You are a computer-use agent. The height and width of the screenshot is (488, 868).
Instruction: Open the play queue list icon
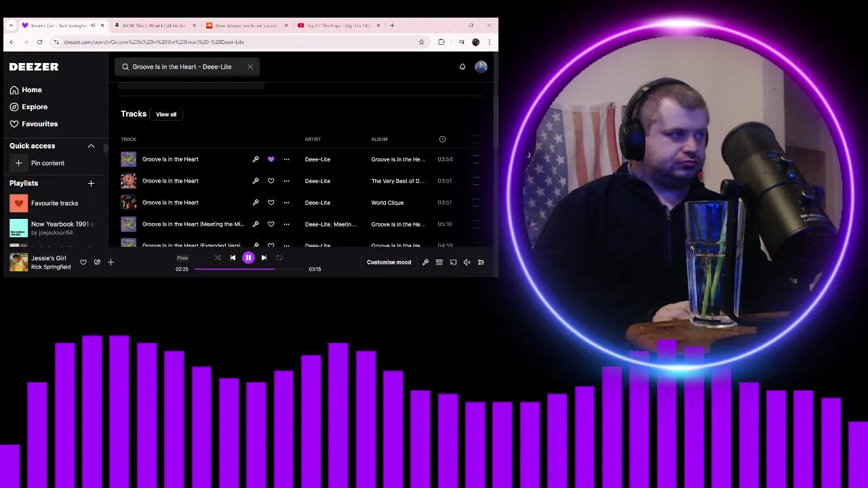click(439, 262)
